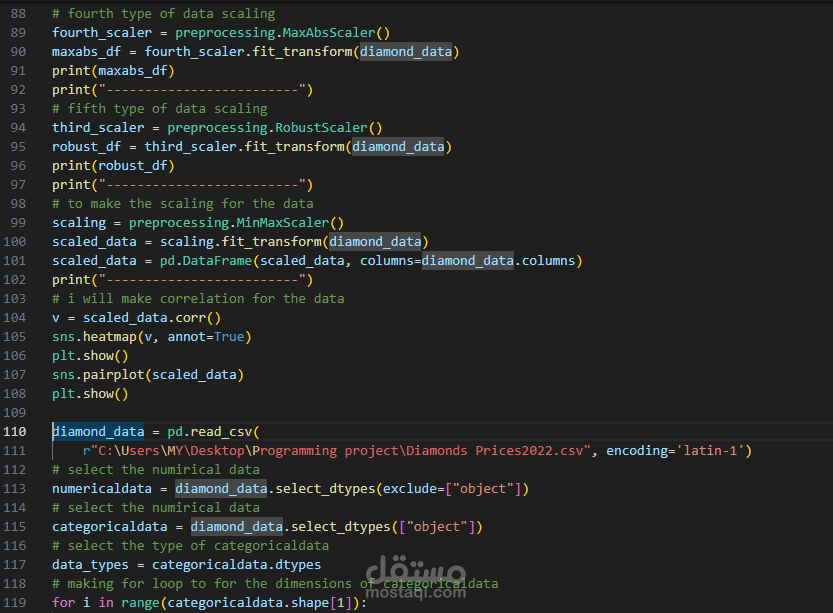Viewport: 833px width, 613px height.
Task: Click 'MaxAbsScaler' on line 89
Action: [x=328, y=32]
